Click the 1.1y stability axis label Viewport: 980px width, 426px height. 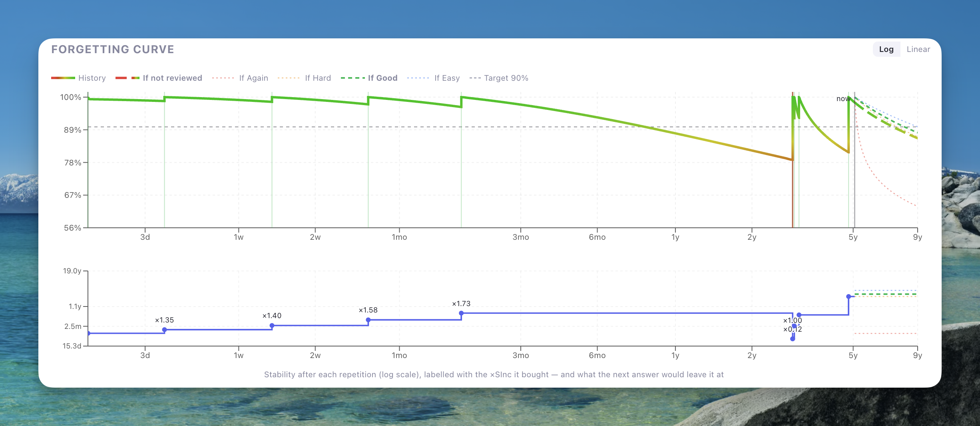point(75,307)
